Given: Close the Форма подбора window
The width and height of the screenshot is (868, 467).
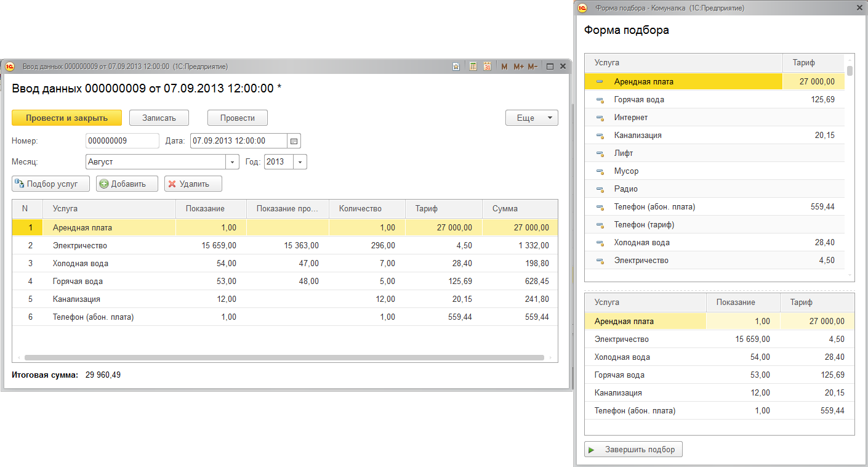Looking at the screenshot, I should tap(859, 8).
